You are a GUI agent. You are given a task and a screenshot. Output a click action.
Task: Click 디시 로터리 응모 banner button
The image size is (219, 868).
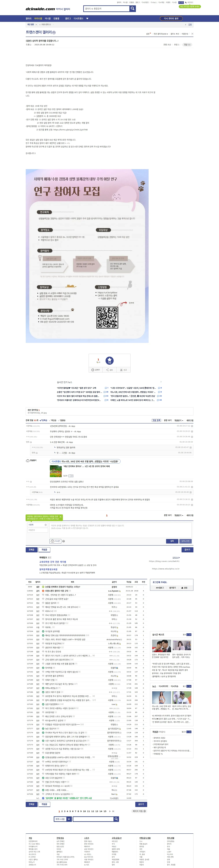tap(171, 19)
